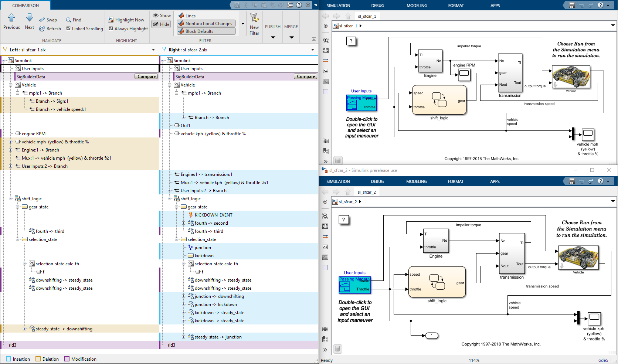Click the Previous difference arrow icon

click(x=11, y=18)
